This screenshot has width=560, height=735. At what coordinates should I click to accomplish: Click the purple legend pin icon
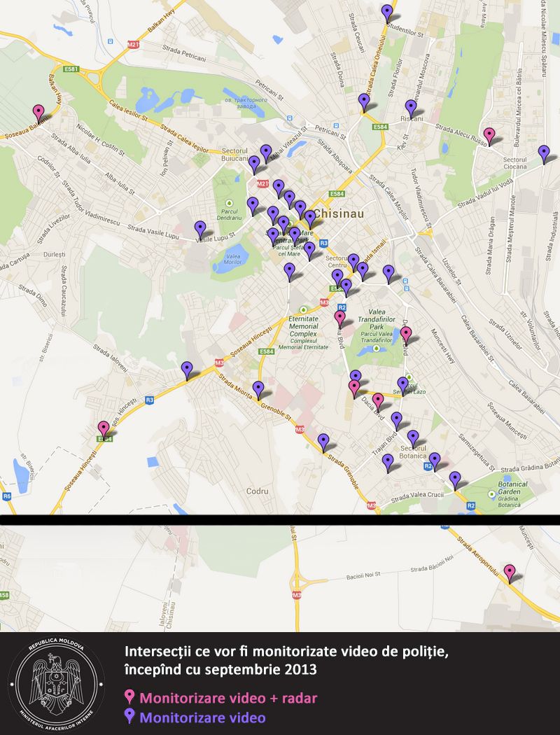(x=129, y=716)
